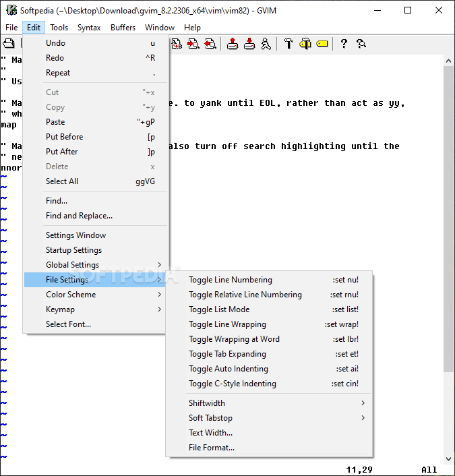Open the Select Font... entry
The width and height of the screenshot is (455, 476).
[95, 324]
